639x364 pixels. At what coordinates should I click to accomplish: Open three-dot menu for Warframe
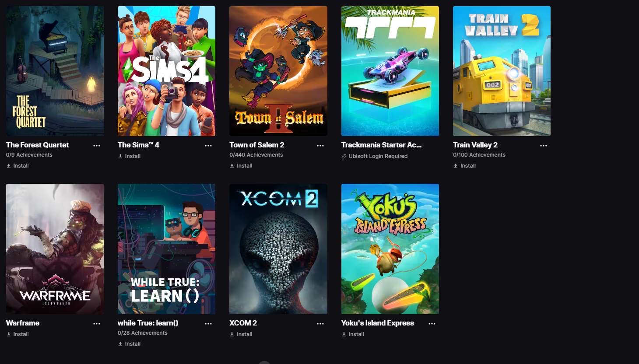[97, 324]
